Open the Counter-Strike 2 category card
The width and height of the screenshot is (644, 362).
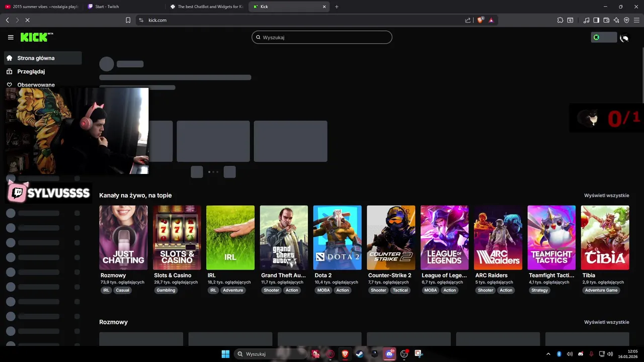point(391,237)
